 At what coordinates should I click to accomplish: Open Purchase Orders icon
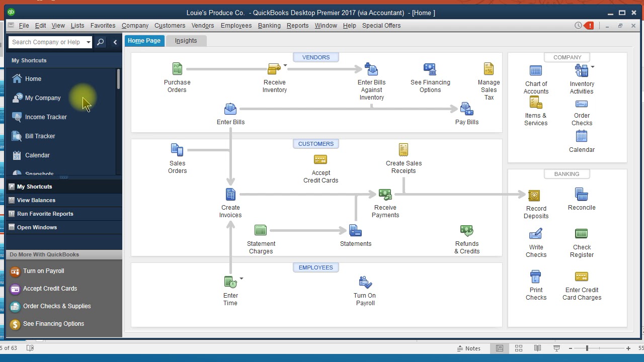pyautogui.click(x=177, y=69)
